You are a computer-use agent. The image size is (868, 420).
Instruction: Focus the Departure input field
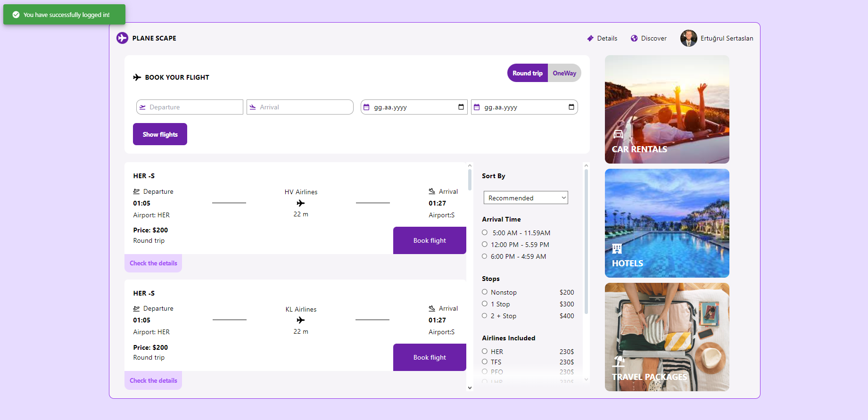tap(190, 107)
